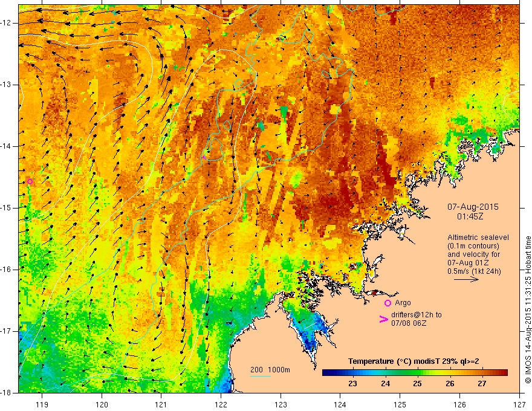The width and height of the screenshot is (532, 411).
Task: Click the 0.5m/s velocity reference arrow
Action: point(466,279)
